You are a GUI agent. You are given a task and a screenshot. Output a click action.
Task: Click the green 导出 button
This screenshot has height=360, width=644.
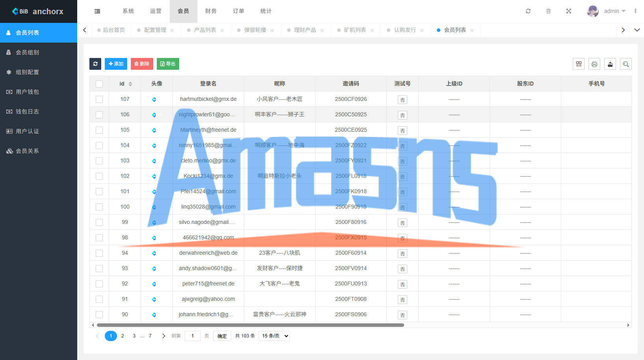(168, 64)
